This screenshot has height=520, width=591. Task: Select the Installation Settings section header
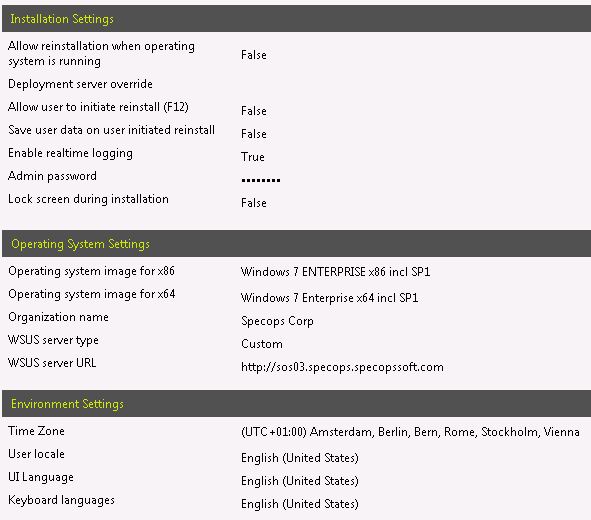[x=296, y=18]
